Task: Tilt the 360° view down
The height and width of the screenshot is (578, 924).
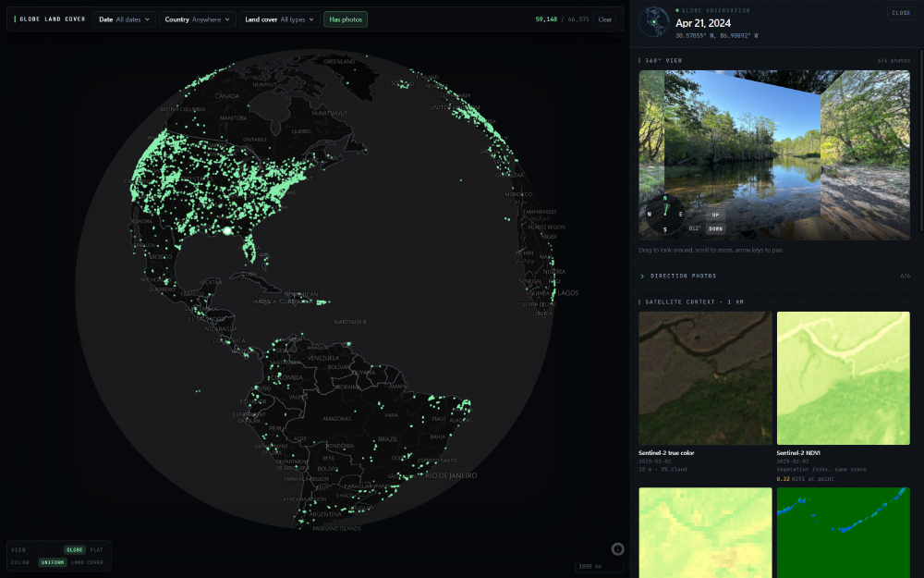Action: (715, 228)
